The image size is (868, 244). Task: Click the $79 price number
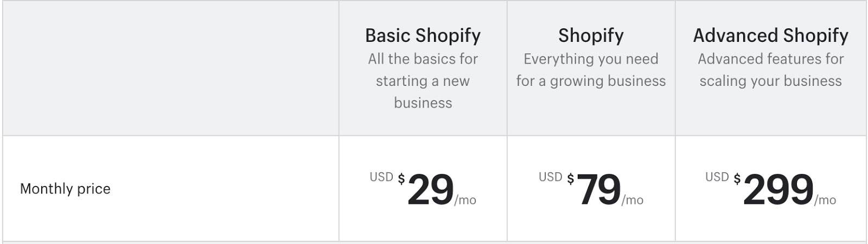[x=599, y=190]
